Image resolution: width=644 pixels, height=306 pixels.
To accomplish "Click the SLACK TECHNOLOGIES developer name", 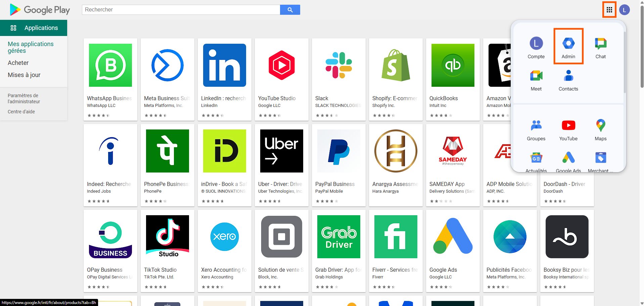I will coord(338,105).
